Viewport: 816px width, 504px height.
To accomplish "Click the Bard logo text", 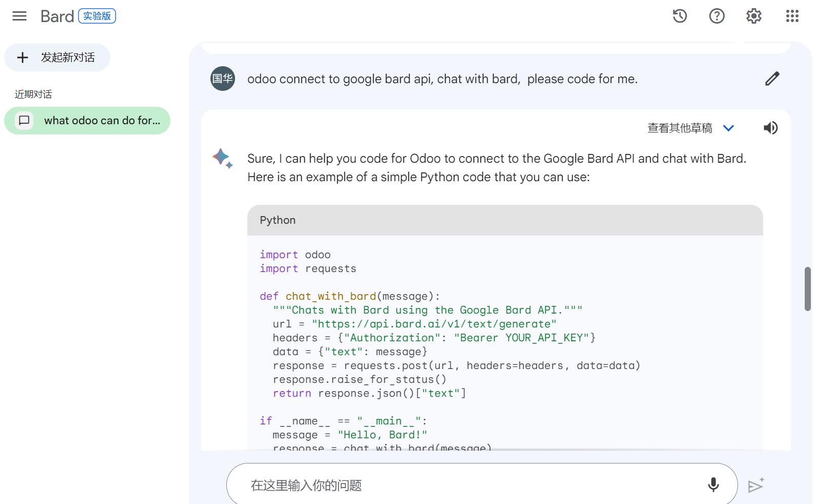I will coord(57,16).
